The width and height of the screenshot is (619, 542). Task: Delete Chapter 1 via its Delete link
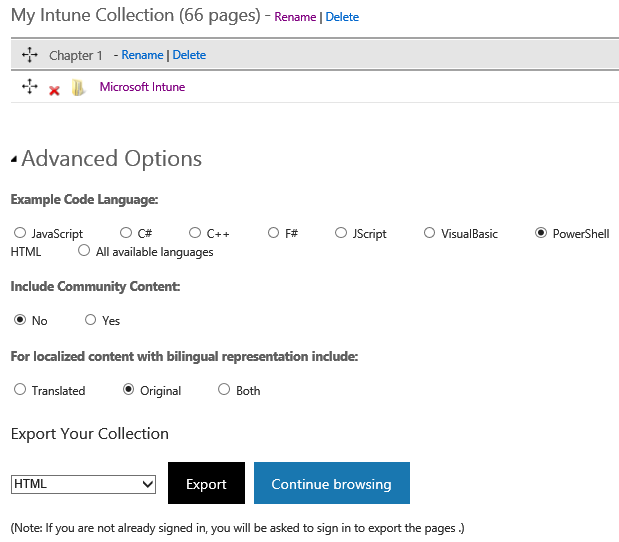pos(189,55)
